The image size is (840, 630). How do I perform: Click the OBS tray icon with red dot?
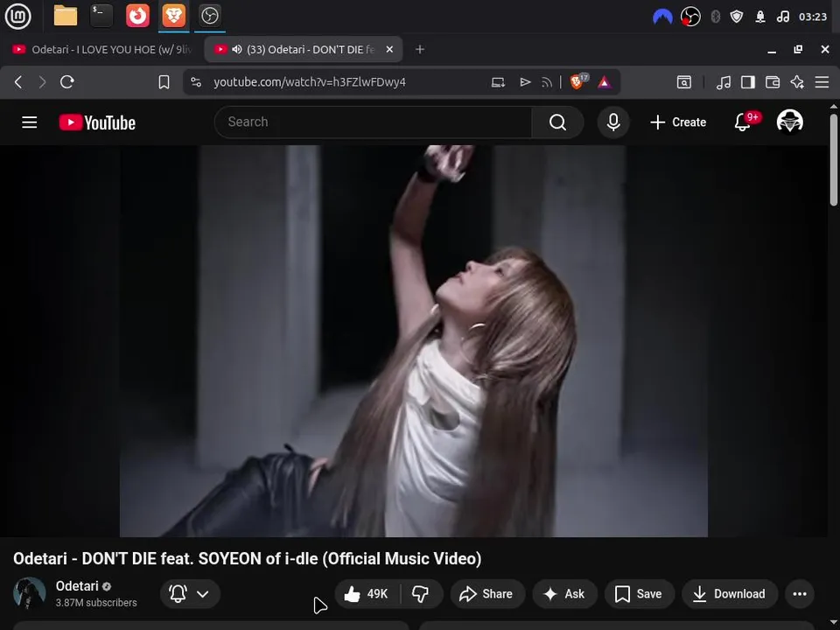pos(690,17)
